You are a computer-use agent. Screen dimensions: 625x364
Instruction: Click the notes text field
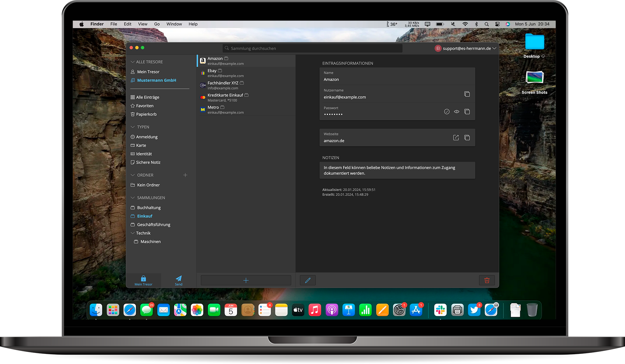pyautogui.click(x=397, y=170)
